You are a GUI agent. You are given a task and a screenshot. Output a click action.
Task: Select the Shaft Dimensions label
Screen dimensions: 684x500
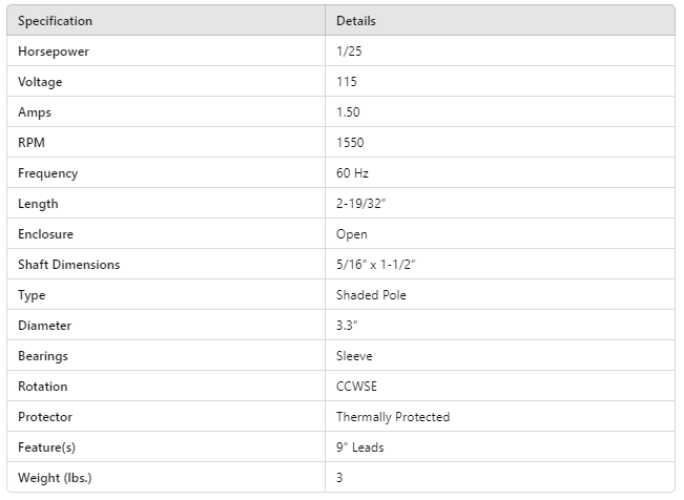(x=69, y=265)
